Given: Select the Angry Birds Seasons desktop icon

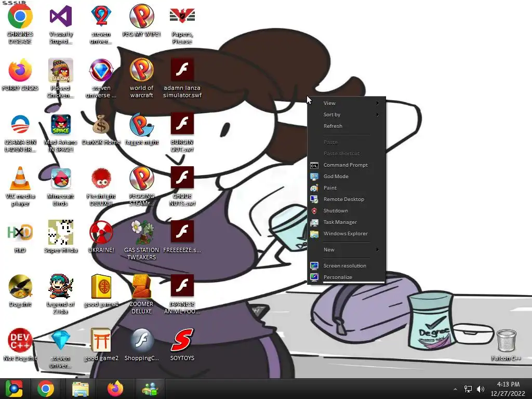Looking at the screenshot, I should (60, 71).
